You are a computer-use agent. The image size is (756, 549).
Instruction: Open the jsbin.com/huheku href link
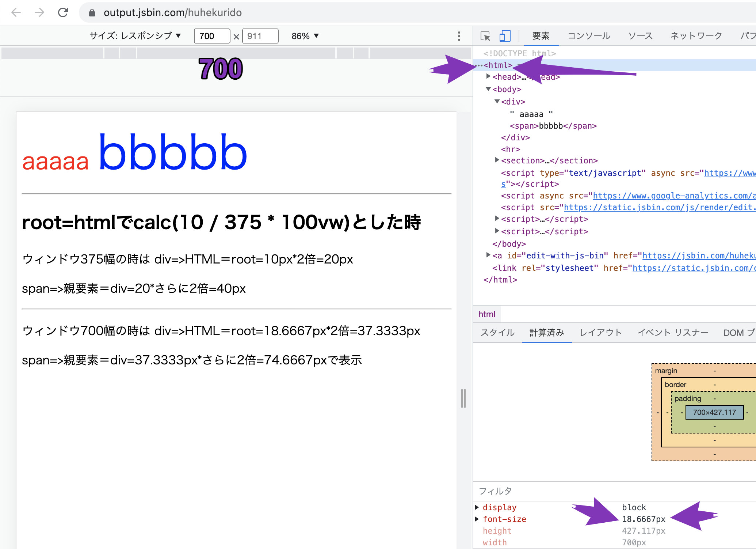699,256
